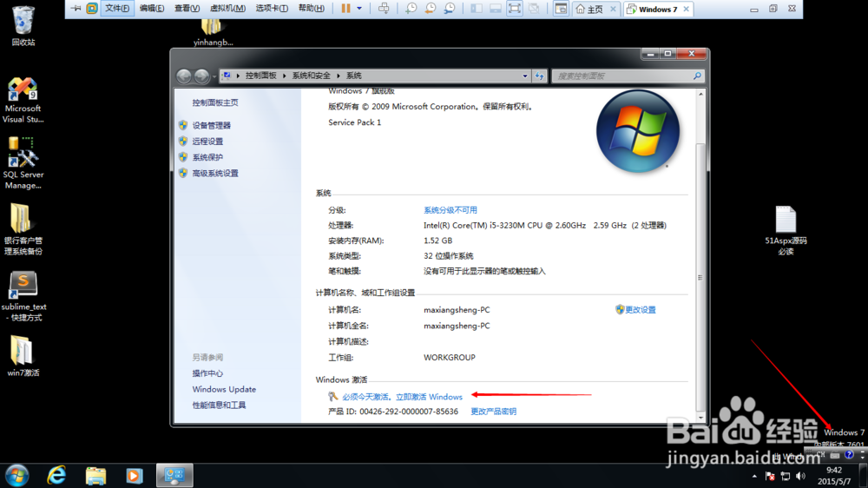Click the scrollbar up arrow in System window
The height and width of the screenshot is (488, 868).
click(x=700, y=94)
